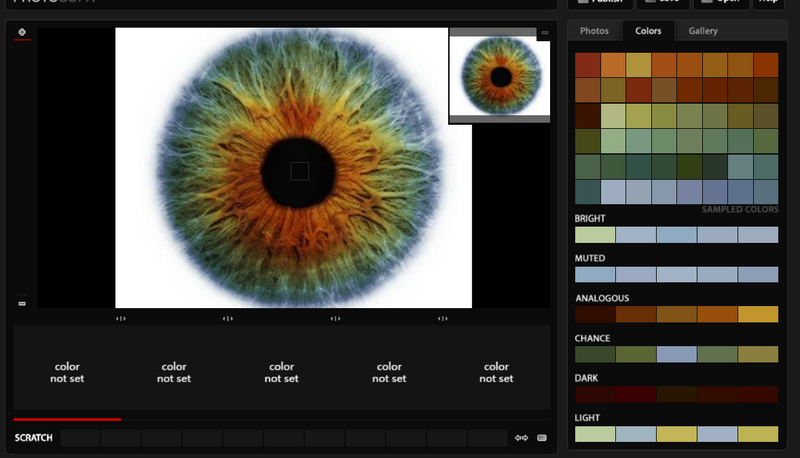Click the handle between fourth and fifth color slots
The width and height of the screenshot is (800, 458).
point(442,318)
